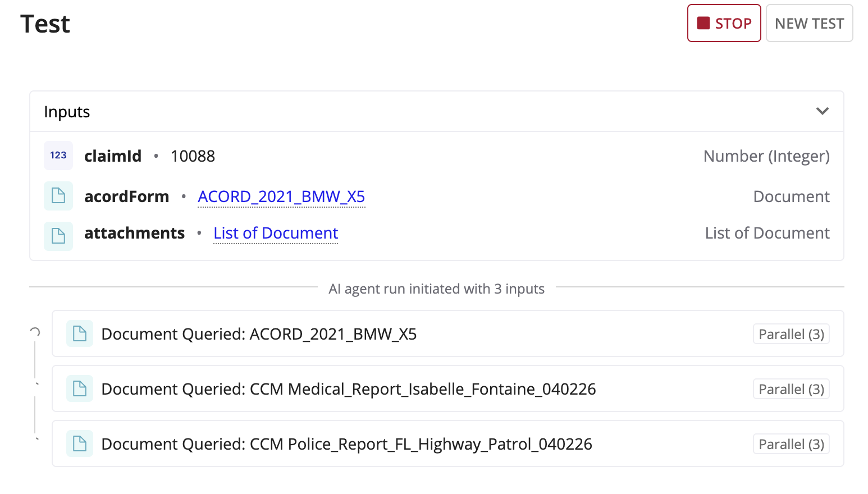The width and height of the screenshot is (868, 494).
Task: Expand Document Queried: ACORD_2021_BMW_X5 step
Action: (448, 334)
